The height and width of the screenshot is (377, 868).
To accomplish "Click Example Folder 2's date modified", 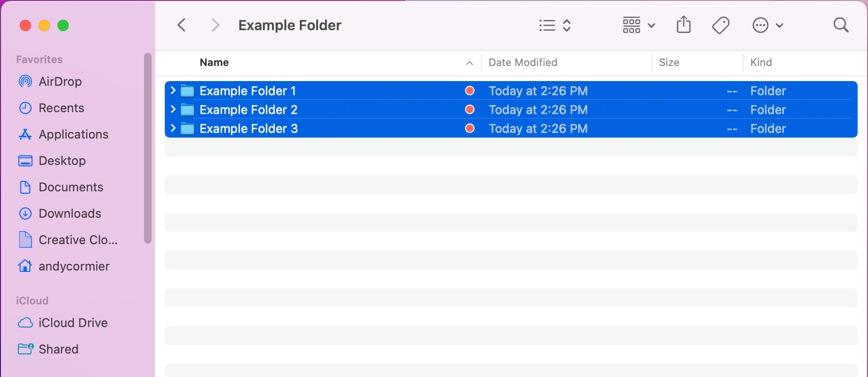I will 538,110.
